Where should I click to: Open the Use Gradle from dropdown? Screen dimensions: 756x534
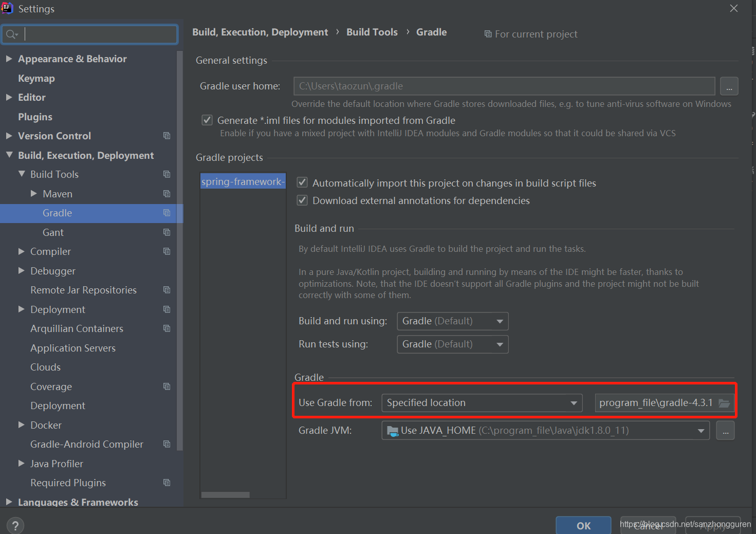[x=482, y=403]
